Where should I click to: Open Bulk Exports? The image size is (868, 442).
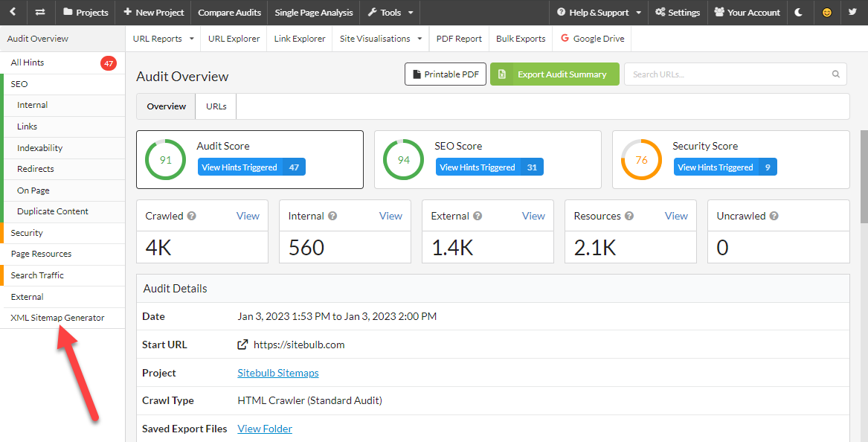(x=521, y=39)
